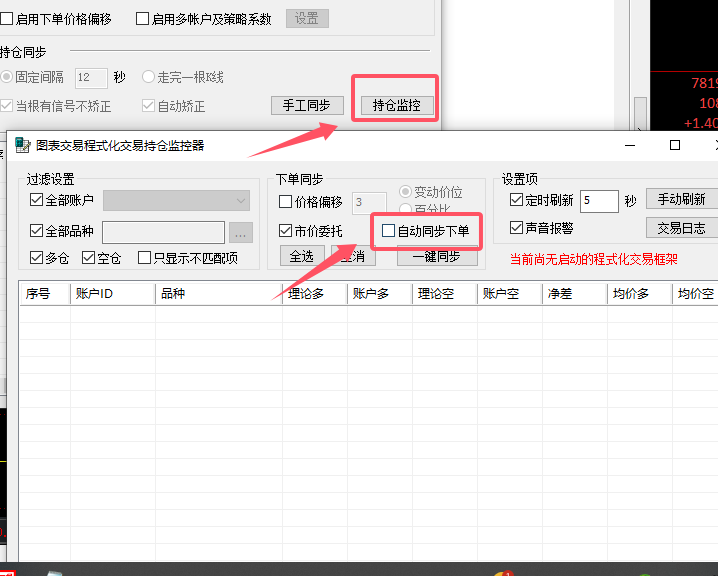Click 手工同步 button in background window
Viewport: 718px width, 576px height.
pyautogui.click(x=307, y=105)
